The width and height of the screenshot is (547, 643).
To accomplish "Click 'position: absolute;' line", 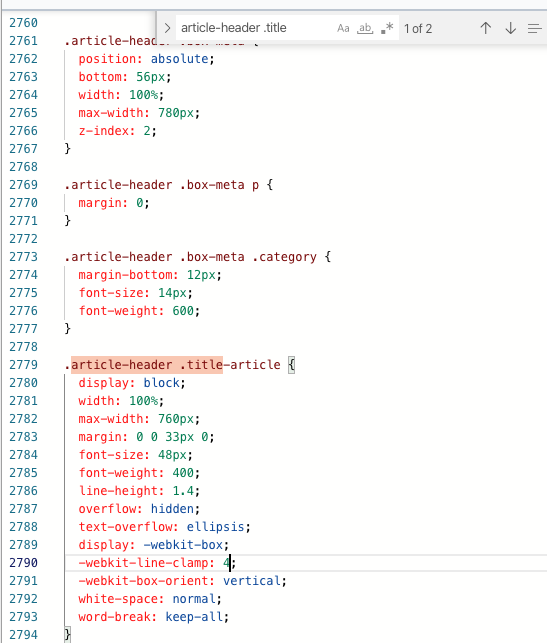I will click(146, 59).
